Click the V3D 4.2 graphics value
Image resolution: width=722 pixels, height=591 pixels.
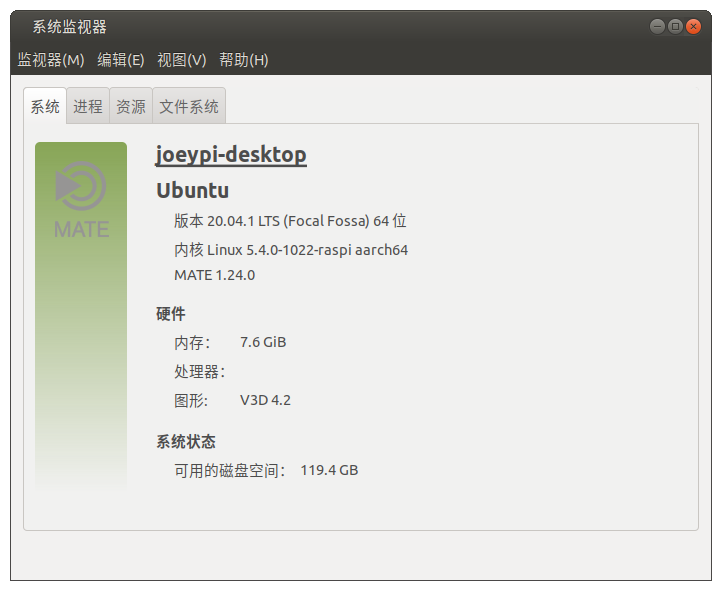click(x=265, y=400)
